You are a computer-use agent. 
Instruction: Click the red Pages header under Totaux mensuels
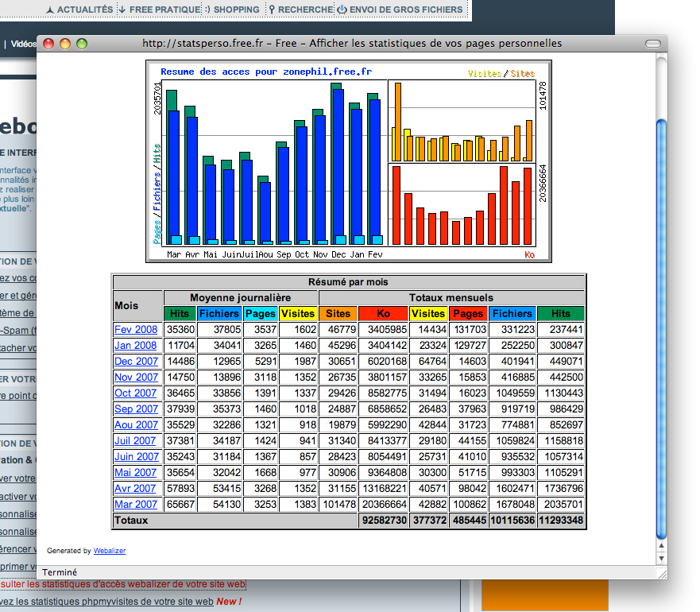pos(468,314)
